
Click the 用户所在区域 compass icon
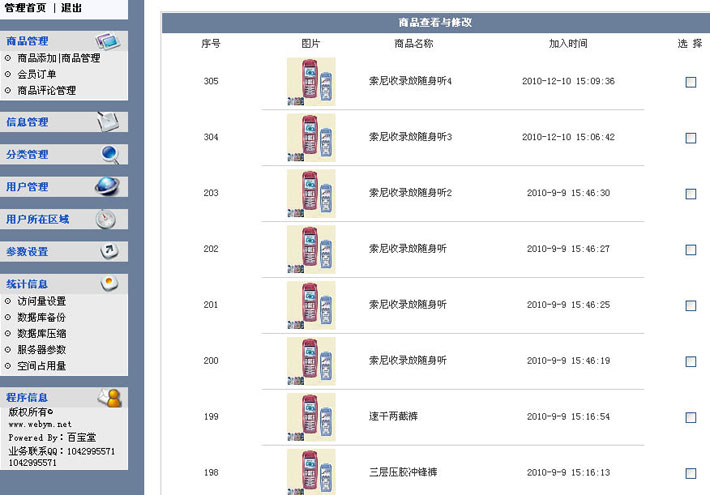[106, 219]
